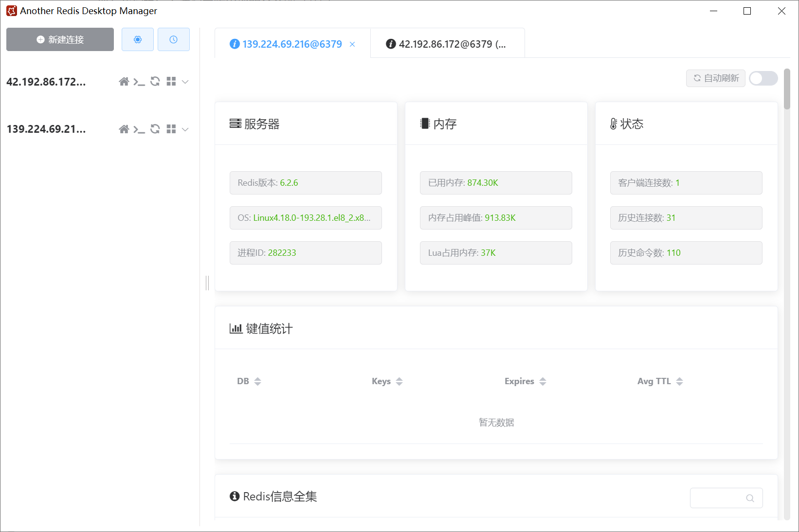Switch to the 42.192.86.172@6379 tab
The height and width of the screenshot is (532, 799).
point(447,44)
